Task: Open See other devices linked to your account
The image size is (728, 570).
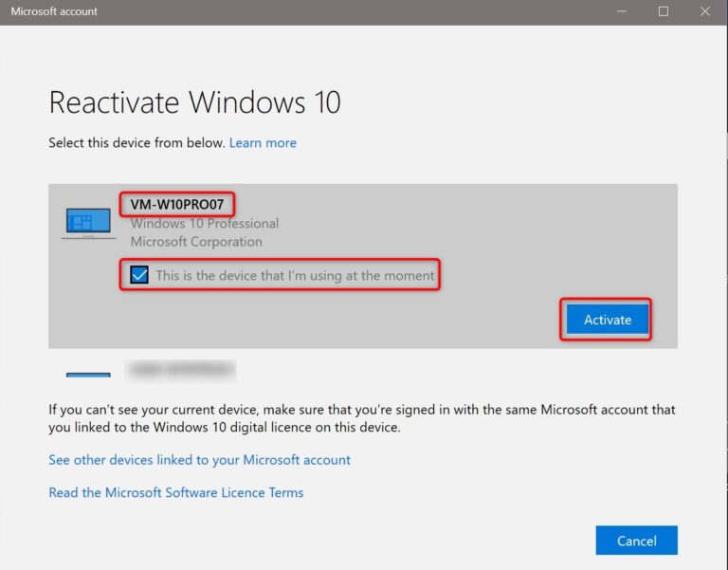Action: [199, 460]
